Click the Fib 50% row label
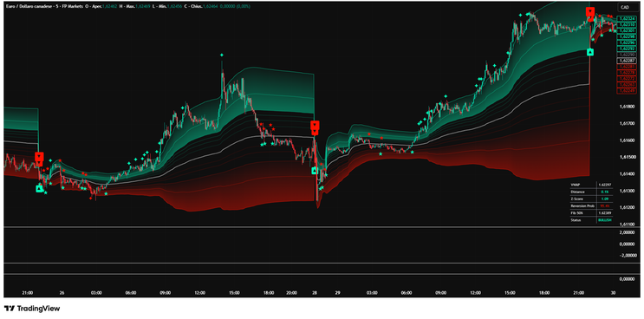This screenshot has height=319, width=644. [x=576, y=212]
